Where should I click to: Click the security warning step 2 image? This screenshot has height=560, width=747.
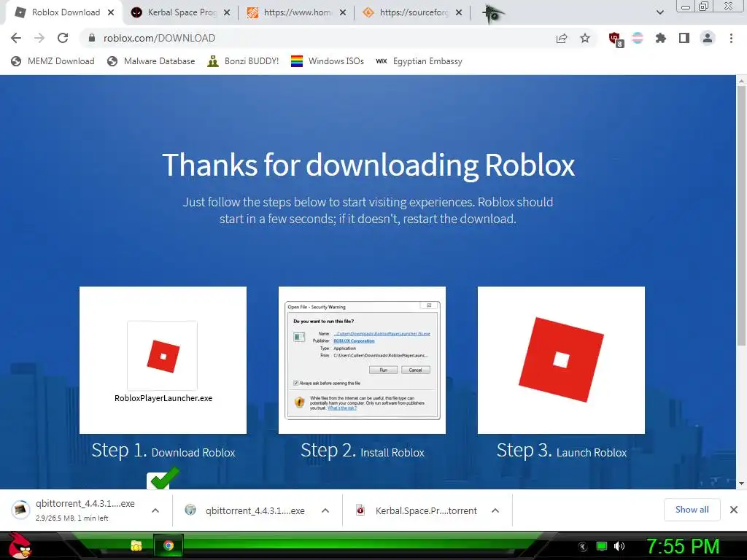(x=362, y=360)
